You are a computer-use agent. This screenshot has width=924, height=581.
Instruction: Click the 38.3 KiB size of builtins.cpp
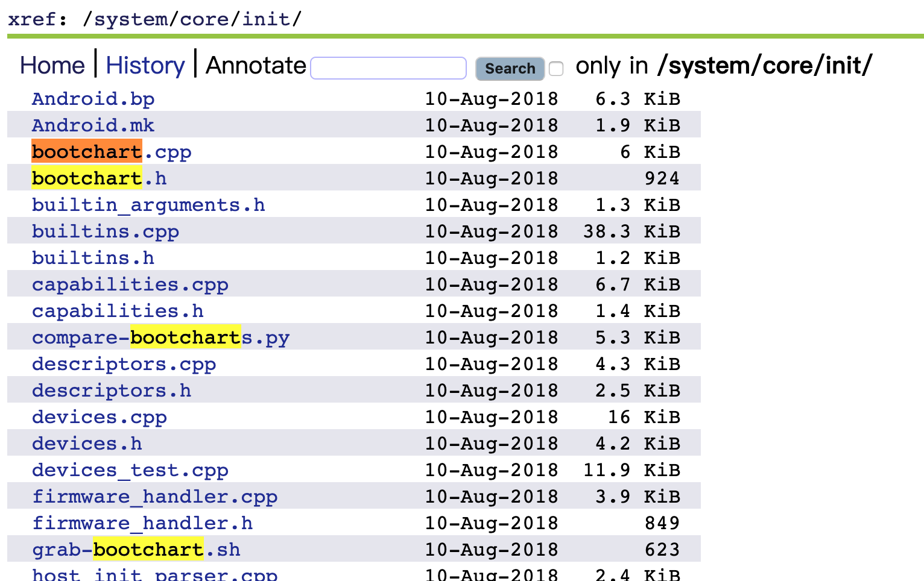(631, 231)
